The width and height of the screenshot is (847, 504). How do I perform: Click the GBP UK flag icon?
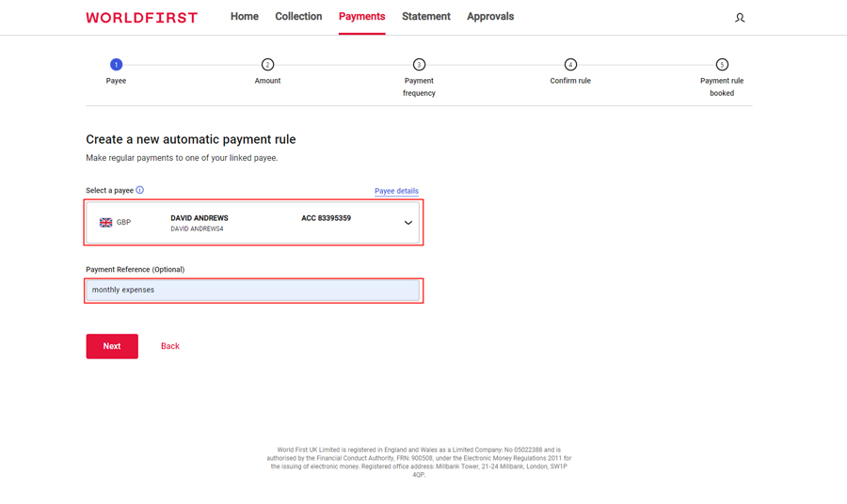point(106,223)
